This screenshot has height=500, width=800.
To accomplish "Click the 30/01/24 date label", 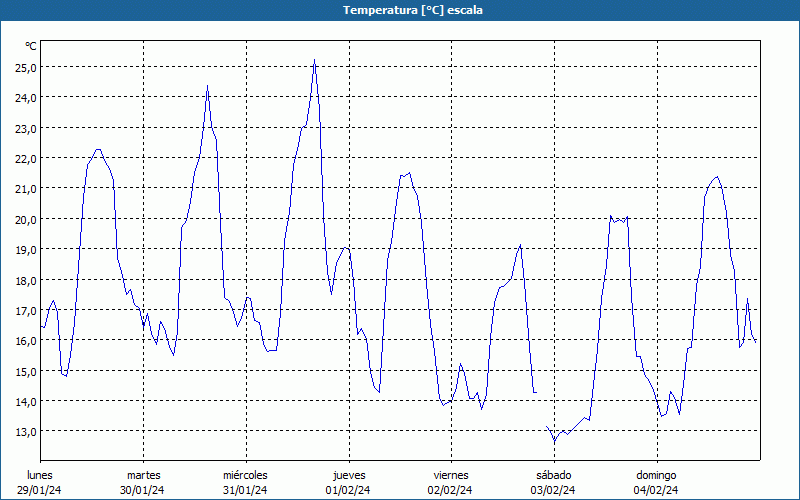I will click(142, 490).
